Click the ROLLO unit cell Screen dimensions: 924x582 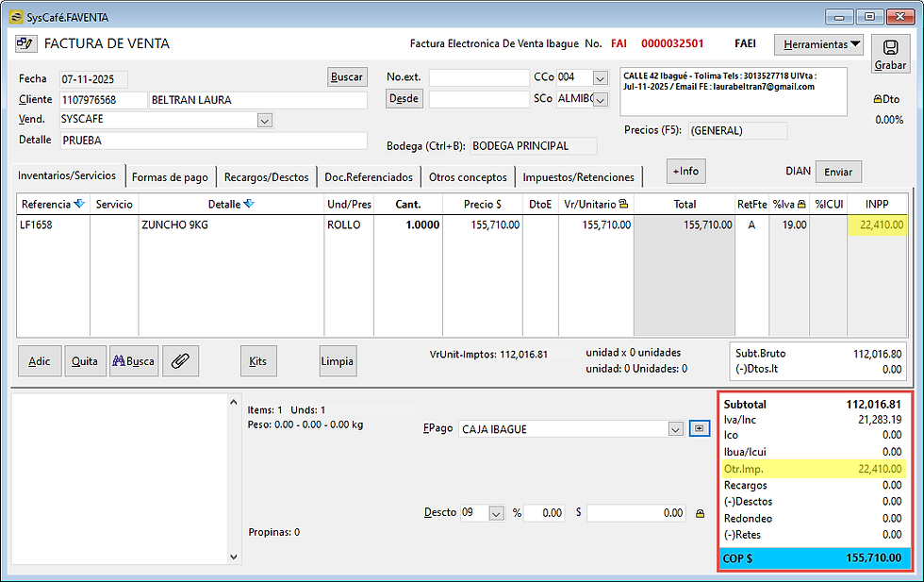[349, 224]
